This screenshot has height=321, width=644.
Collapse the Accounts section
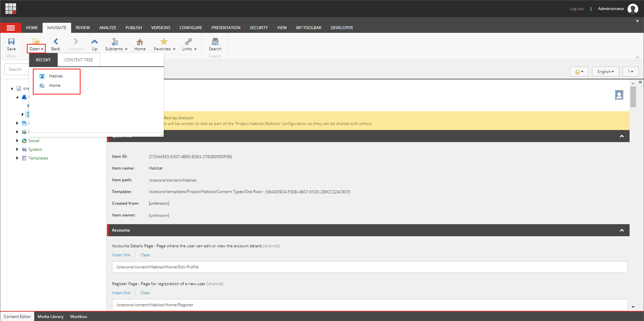click(x=622, y=230)
